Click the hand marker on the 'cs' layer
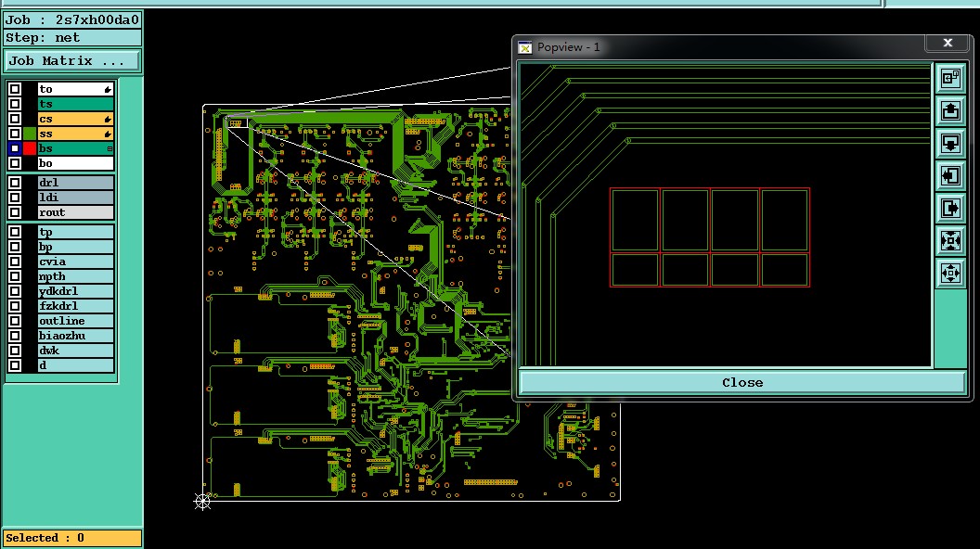Screen dimensions: 980x549 (109, 119)
